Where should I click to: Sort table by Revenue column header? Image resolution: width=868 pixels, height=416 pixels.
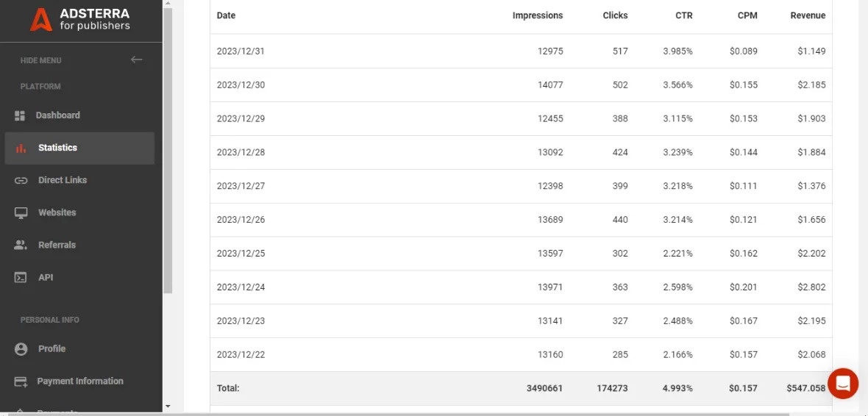click(x=808, y=15)
